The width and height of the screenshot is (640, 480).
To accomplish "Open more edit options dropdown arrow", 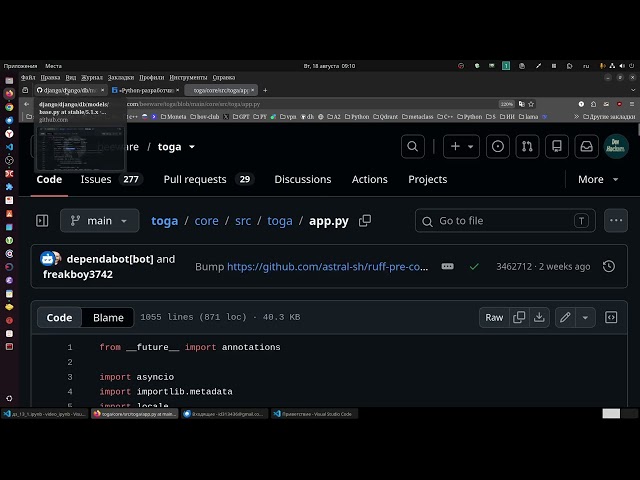I will (x=585, y=318).
